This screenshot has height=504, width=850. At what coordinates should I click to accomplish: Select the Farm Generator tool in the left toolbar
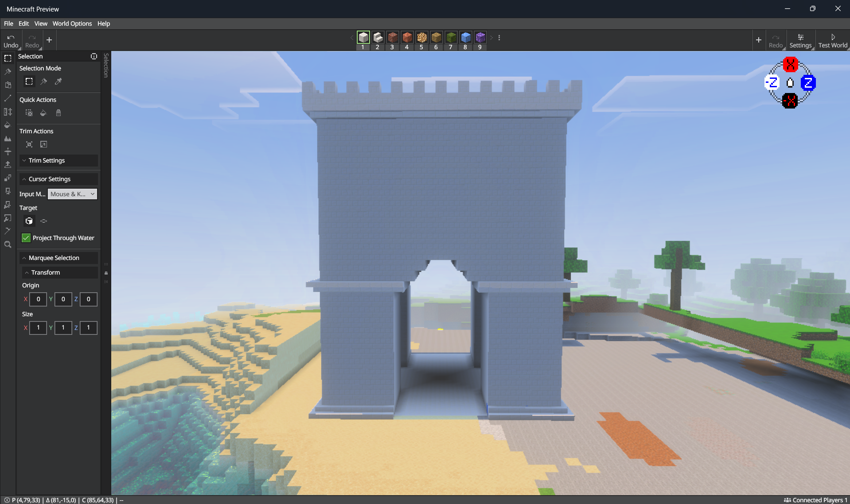pyautogui.click(x=8, y=205)
